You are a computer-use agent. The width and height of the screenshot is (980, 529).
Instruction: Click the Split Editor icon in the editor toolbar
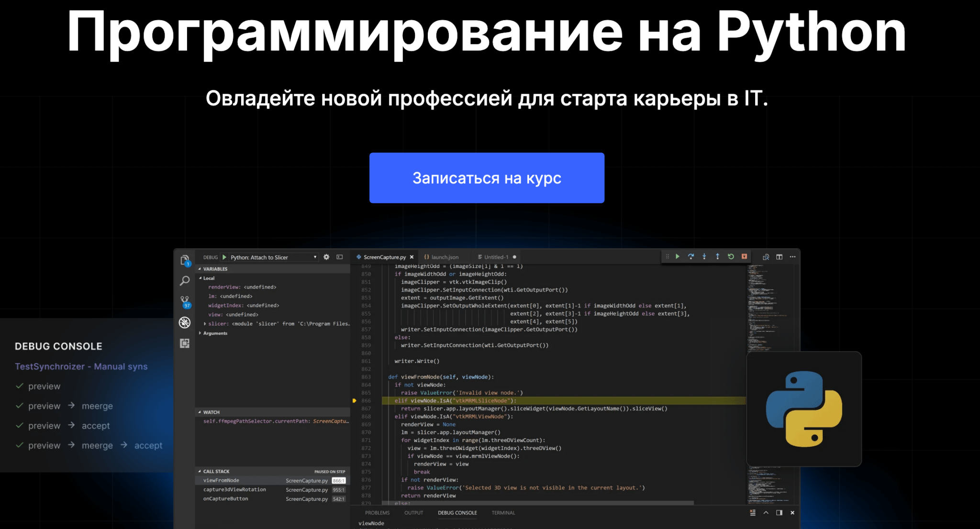point(780,256)
